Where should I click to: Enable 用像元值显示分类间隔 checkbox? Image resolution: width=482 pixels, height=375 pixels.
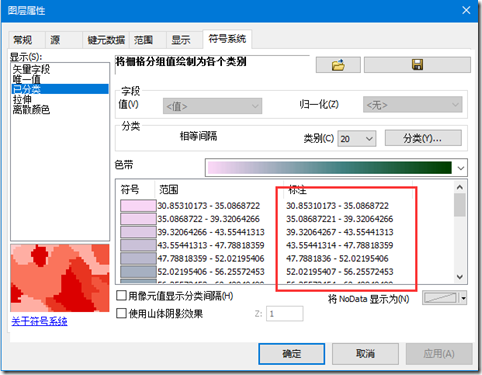point(121,295)
